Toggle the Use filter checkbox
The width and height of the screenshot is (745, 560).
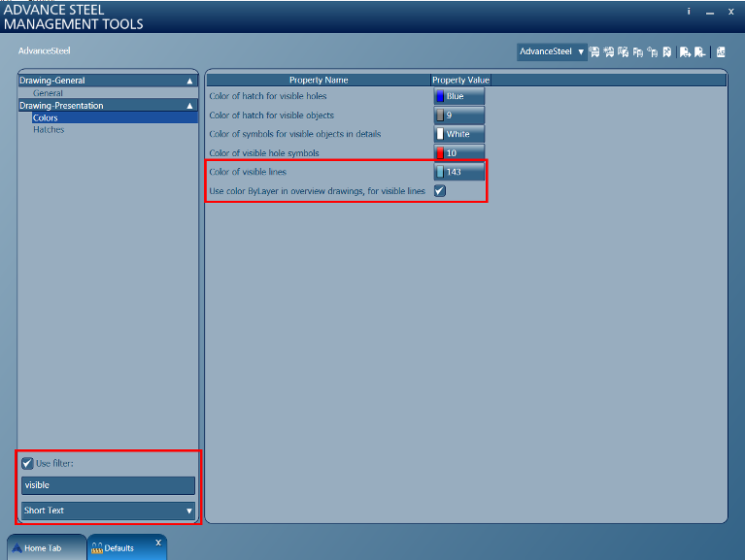[x=27, y=463]
